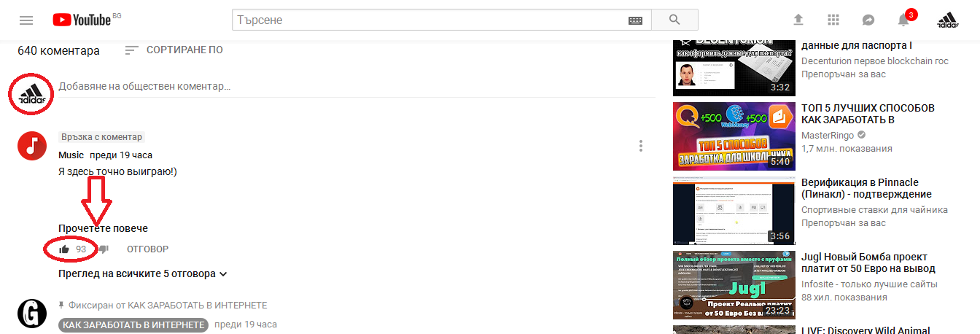
Task: Click ОТГОВОР to reply
Action: coord(147,249)
